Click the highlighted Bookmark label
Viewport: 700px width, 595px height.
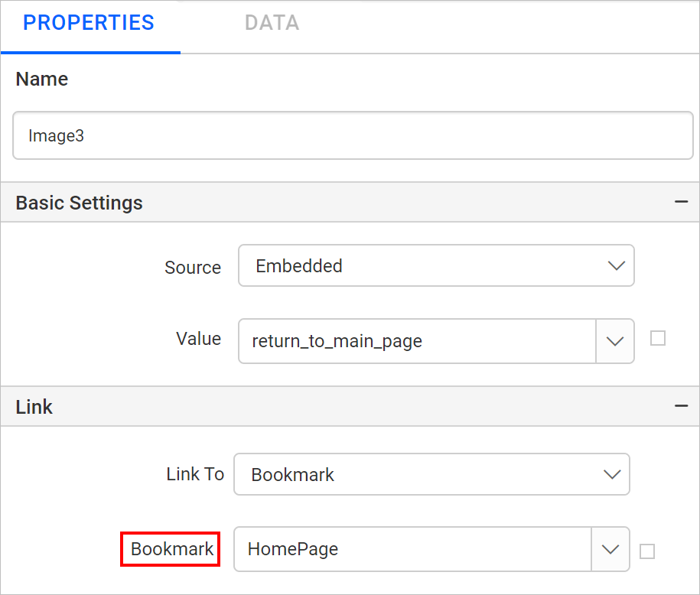point(171,549)
